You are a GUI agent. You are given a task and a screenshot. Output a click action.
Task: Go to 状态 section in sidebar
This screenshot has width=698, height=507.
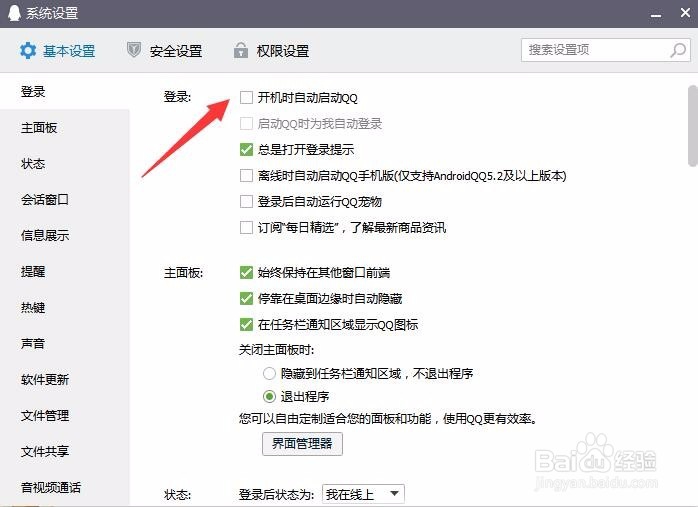tap(65, 164)
